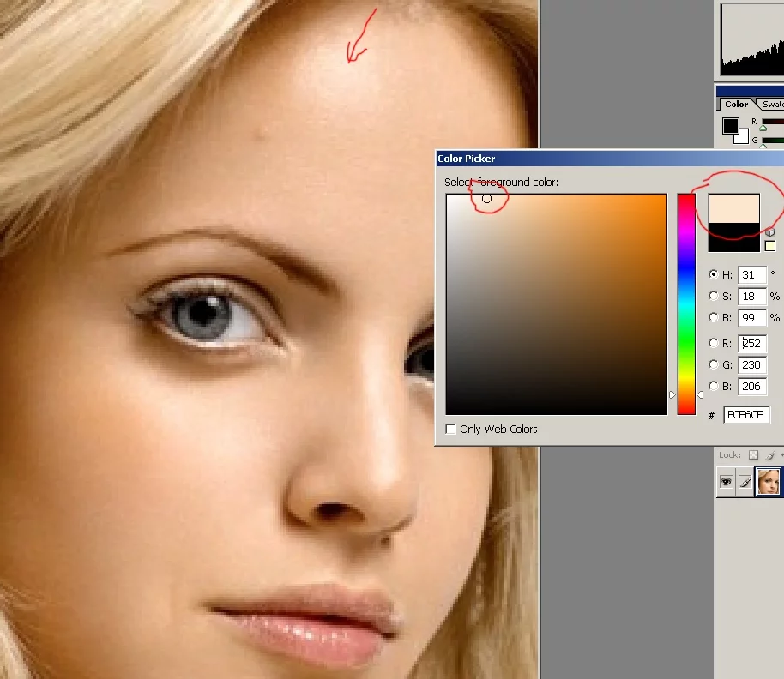This screenshot has width=784, height=679.
Task: Switch to the Color tab
Action: pyautogui.click(x=736, y=104)
